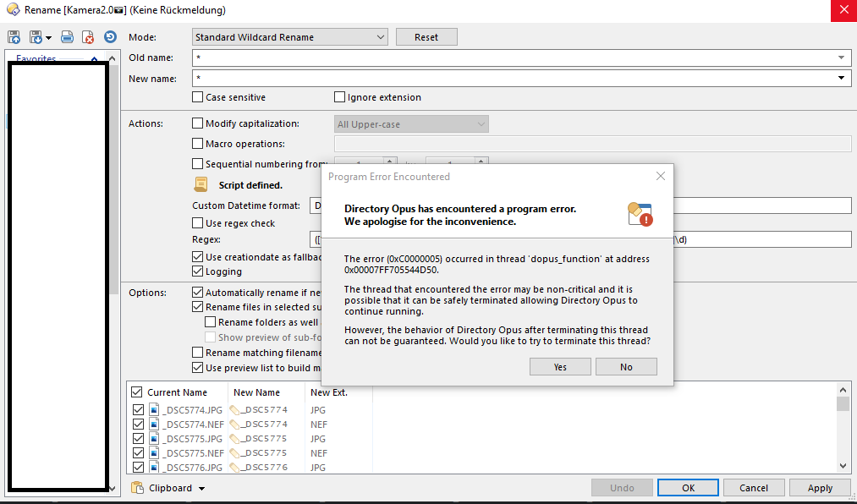This screenshot has width=857, height=504.
Task: Toggle Use creationdate as fallback checkbox
Action: click(197, 256)
